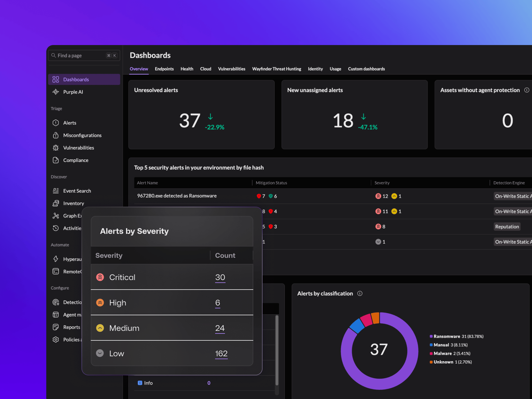Click info icon next to Alerts by classification
532x399 pixels.
pos(360,294)
